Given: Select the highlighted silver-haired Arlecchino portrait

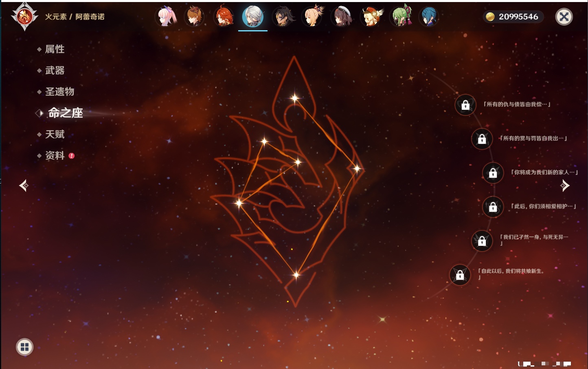Looking at the screenshot, I should [253, 17].
